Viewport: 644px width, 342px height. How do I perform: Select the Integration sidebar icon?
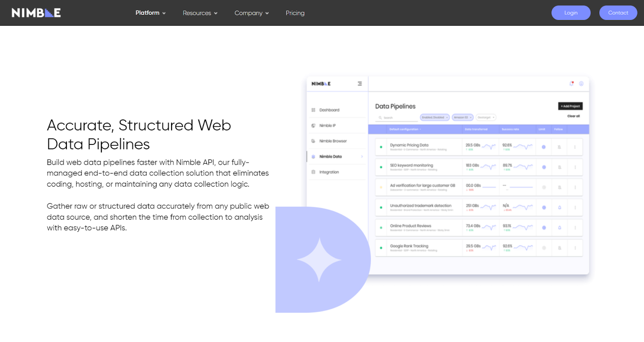coord(313,172)
